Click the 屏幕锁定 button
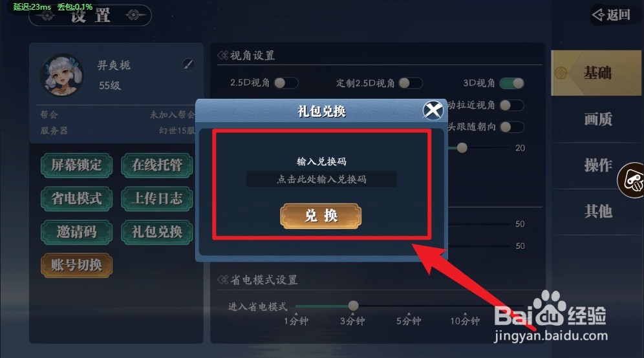The width and height of the screenshot is (644, 358). pyautogui.click(x=76, y=165)
